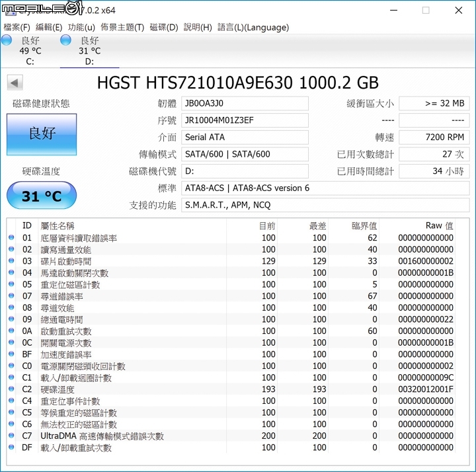Click blue status circle for drive C:

pos(7,40)
